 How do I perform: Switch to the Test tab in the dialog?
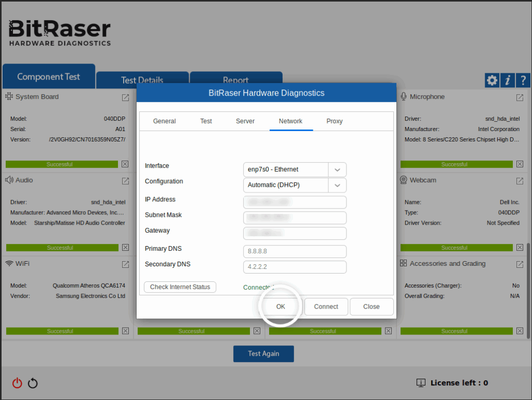pyautogui.click(x=206, y=121)
